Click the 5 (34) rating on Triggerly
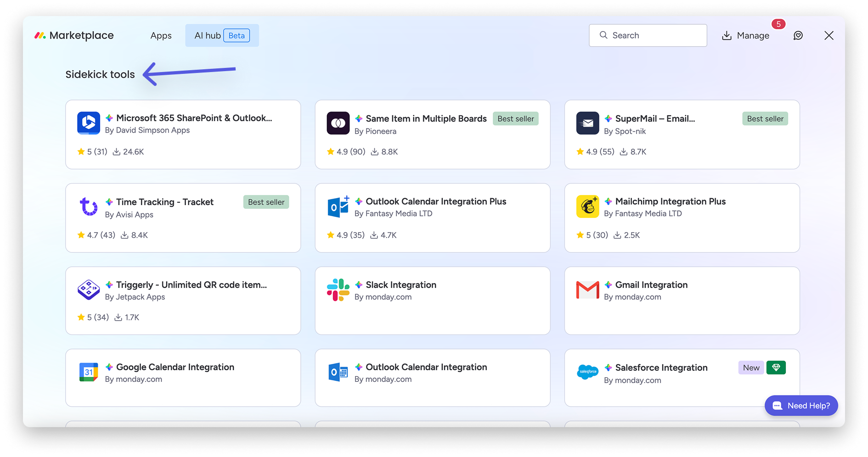 [x=98, y=317]
